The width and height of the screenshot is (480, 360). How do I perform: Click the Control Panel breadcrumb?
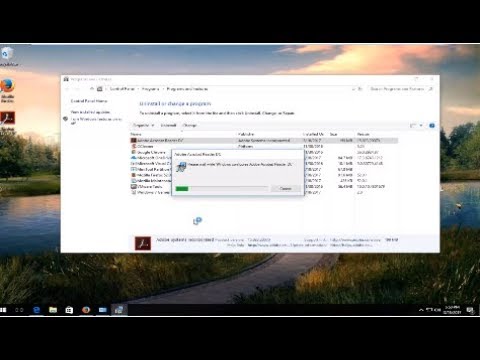point(122,89)
